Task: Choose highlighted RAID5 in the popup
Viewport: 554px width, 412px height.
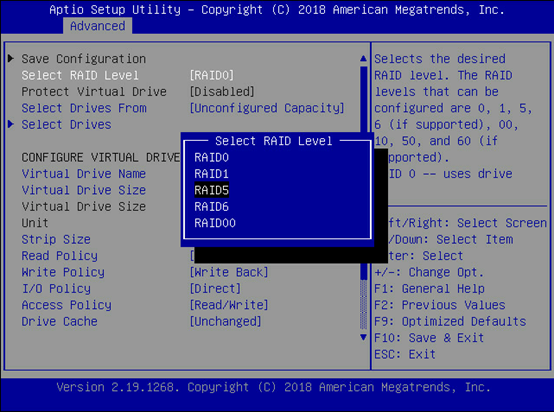Action: pyautogui.click(x=211, y=190)
